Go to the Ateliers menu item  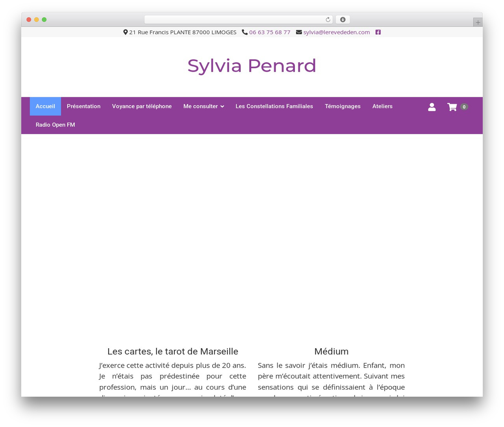pos(382,106)
